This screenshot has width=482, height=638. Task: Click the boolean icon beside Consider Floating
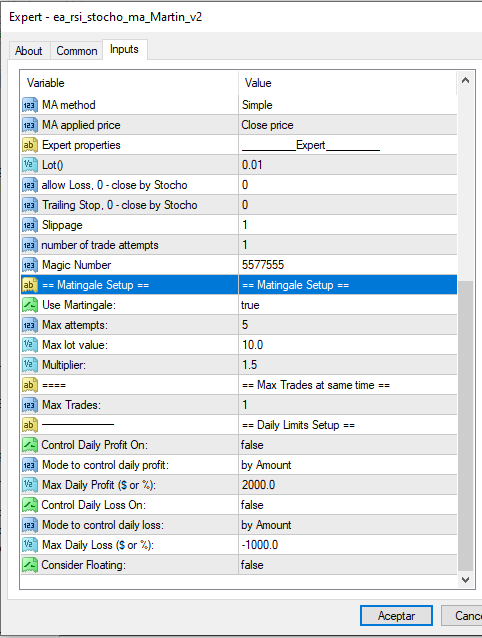(30, 565)
